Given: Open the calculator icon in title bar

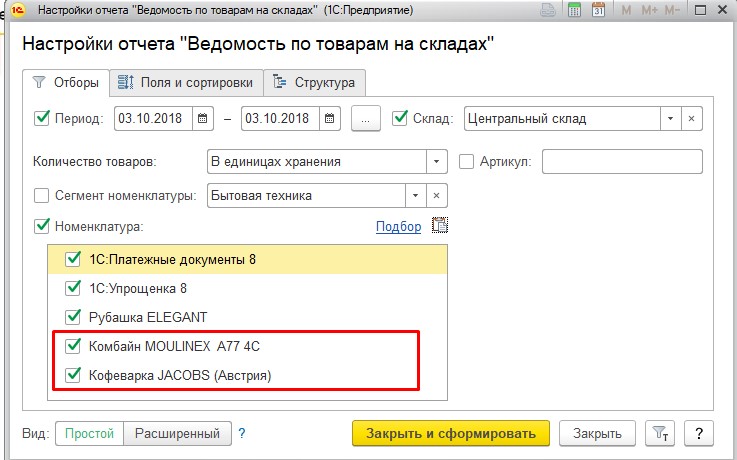Looking at the screenshot, I should click(x=574, y=9).
